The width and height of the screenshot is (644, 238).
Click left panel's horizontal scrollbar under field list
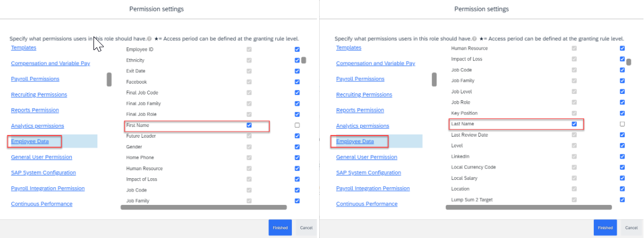click(x=203, y=208)
